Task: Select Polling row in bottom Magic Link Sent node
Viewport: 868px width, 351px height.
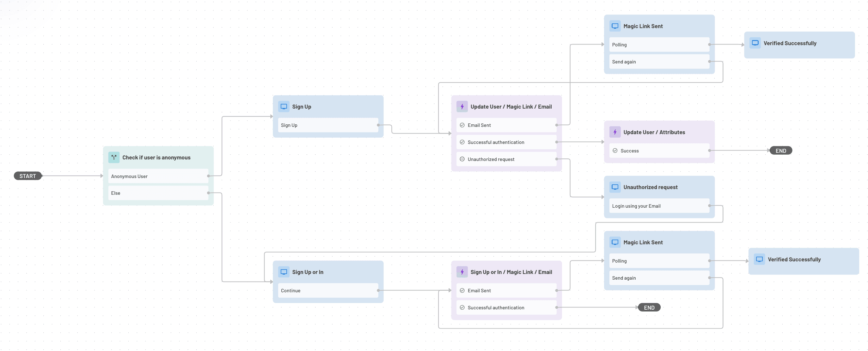Action: coord(659,261)
